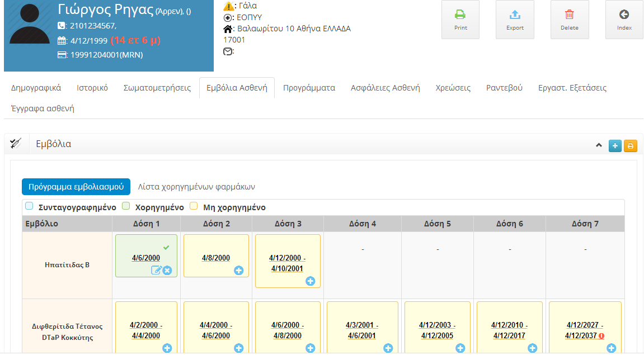
Task: Open the Προγράμματα tab
Action: [x=309, y=88]
